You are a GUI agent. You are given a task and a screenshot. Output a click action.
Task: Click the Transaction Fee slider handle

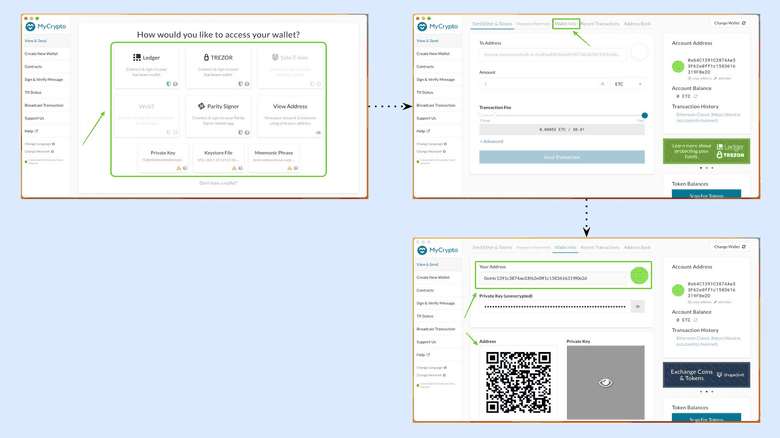tap(644, 115)
